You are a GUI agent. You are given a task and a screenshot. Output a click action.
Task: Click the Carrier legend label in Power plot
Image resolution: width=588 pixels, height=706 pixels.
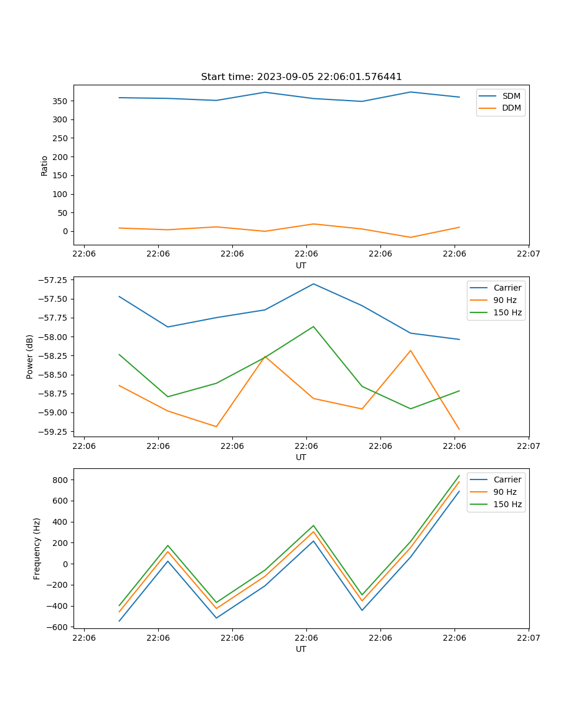pos(507,288)
